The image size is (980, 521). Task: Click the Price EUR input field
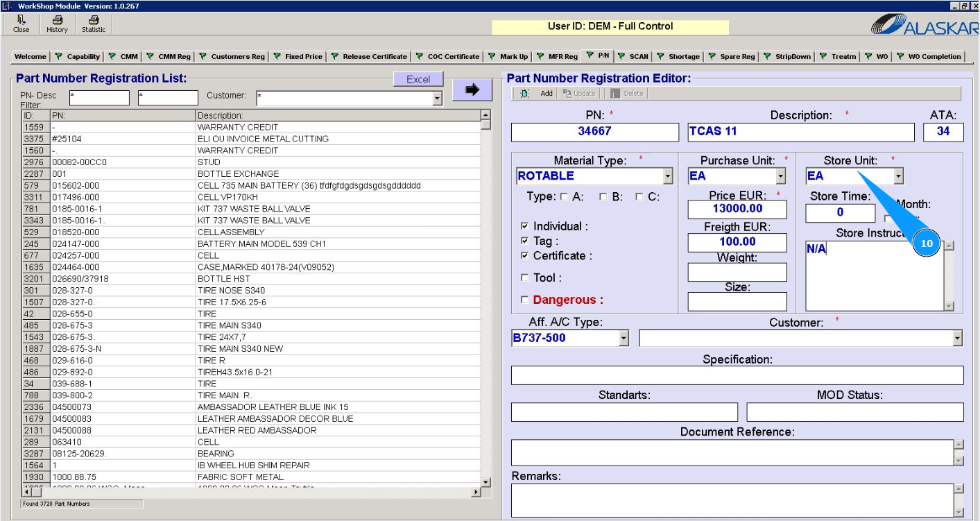[737, 209]
